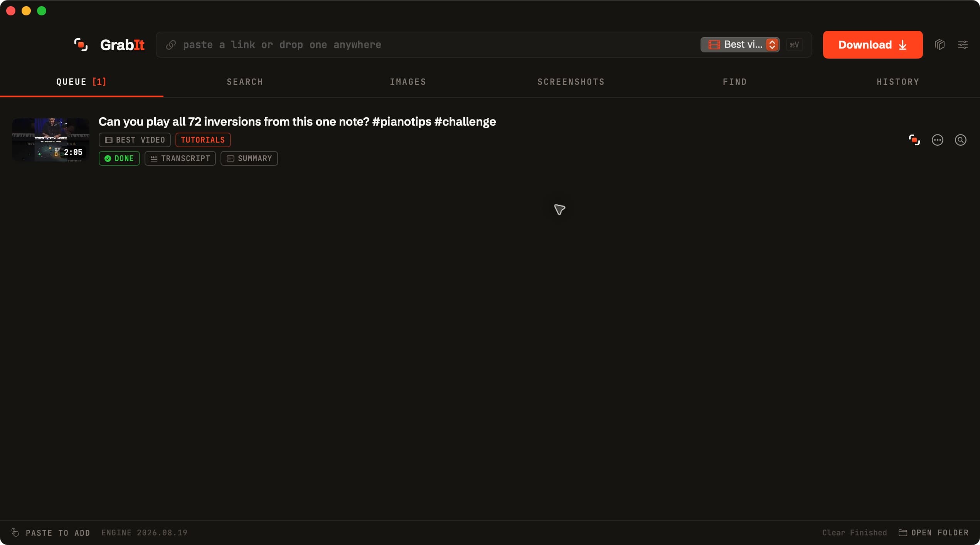Open the TRANSCRIPT for the video
This screenshot has height=545, width=980.
[180, 158]
